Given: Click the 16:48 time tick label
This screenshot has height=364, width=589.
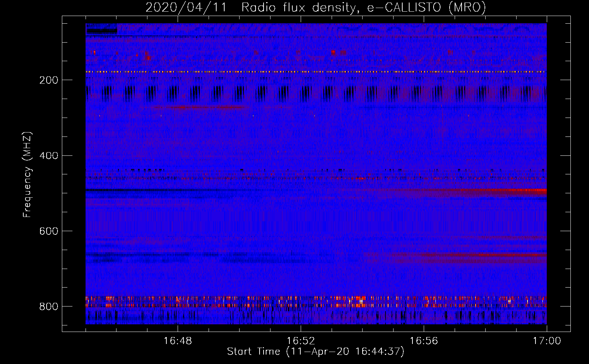Looking at the screenshot, I should pyautogui.click(x=178, y=341).
